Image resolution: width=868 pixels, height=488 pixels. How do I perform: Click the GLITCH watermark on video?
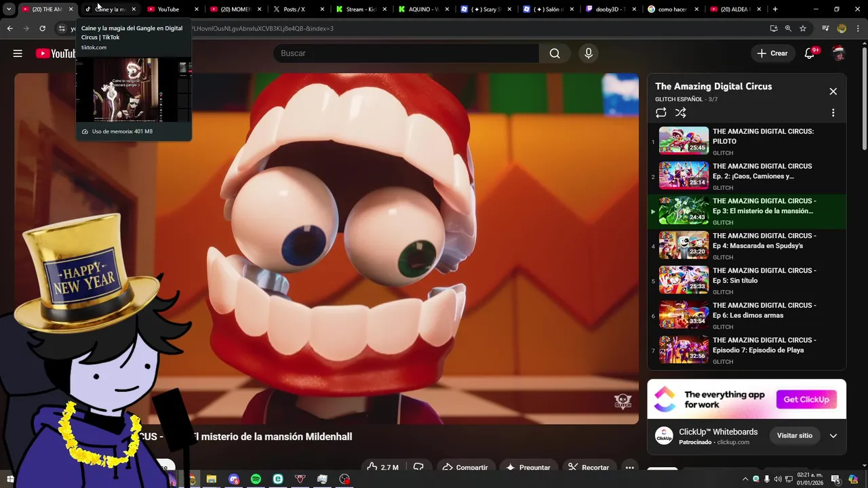[x=623, y=402]
